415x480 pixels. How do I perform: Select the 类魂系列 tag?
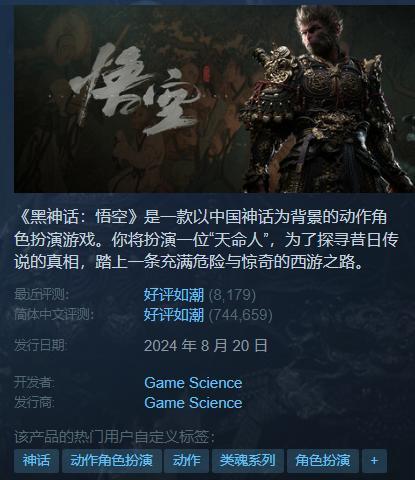(x=248, y=461)
